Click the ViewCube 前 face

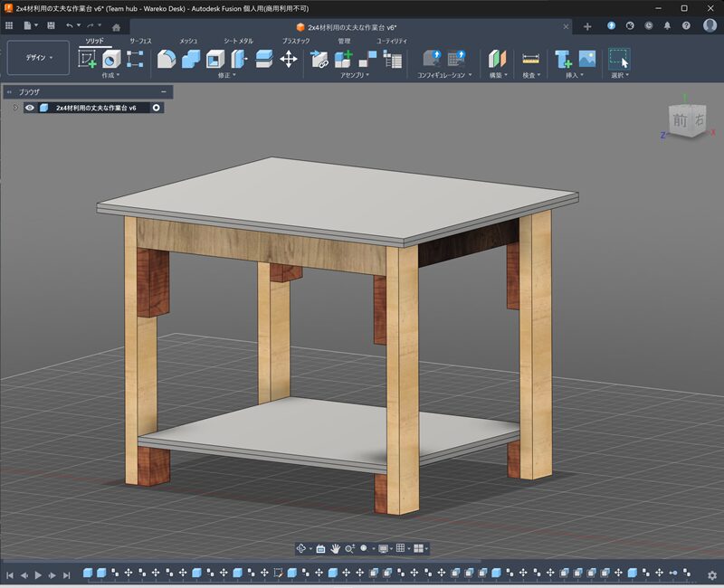point(680,119)
